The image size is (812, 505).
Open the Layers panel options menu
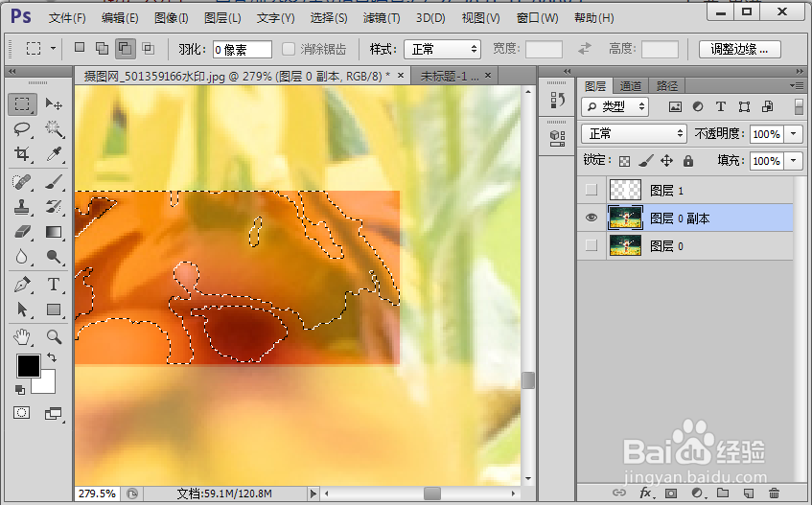point(797,85)
